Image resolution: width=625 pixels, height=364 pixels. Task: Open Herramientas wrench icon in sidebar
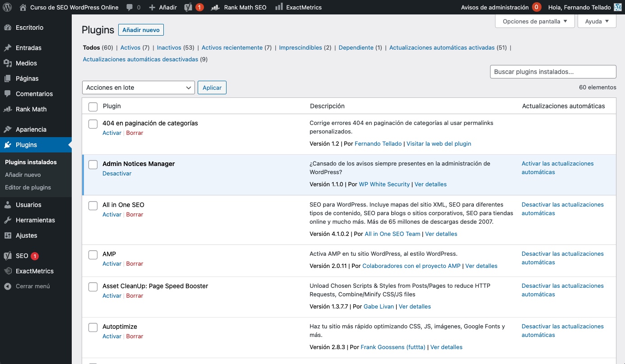tap(8, 220)
